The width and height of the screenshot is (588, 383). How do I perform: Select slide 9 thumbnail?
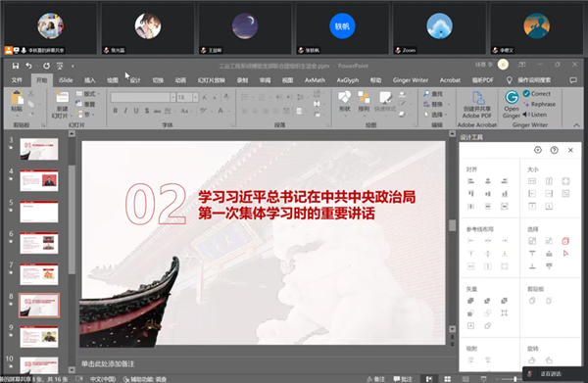point(39,337)
